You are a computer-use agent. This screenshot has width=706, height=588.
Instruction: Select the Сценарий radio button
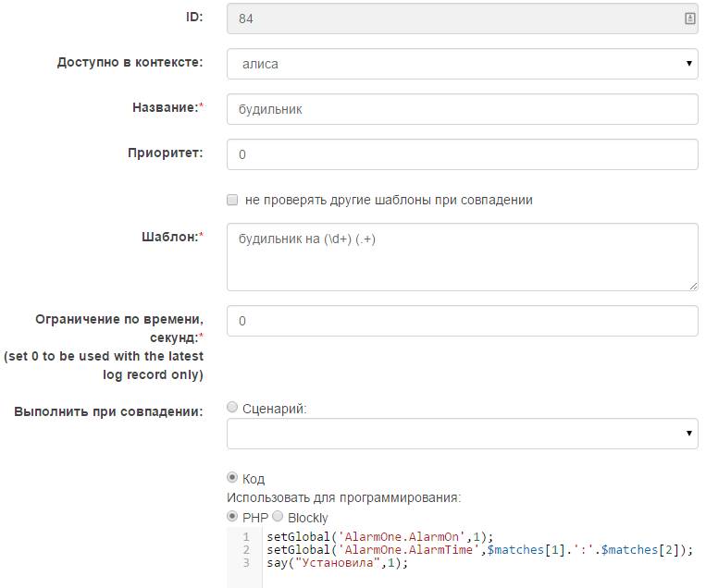(232, 407)
